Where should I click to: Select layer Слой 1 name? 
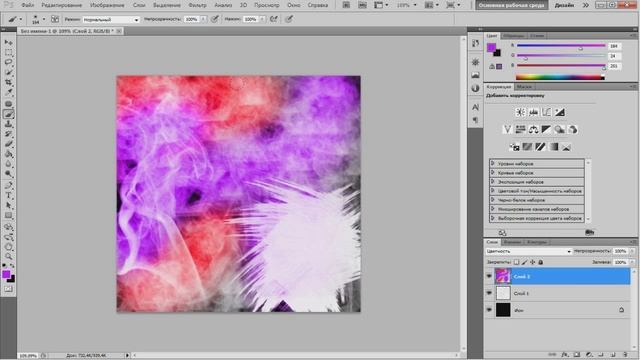tap(521, 293)
